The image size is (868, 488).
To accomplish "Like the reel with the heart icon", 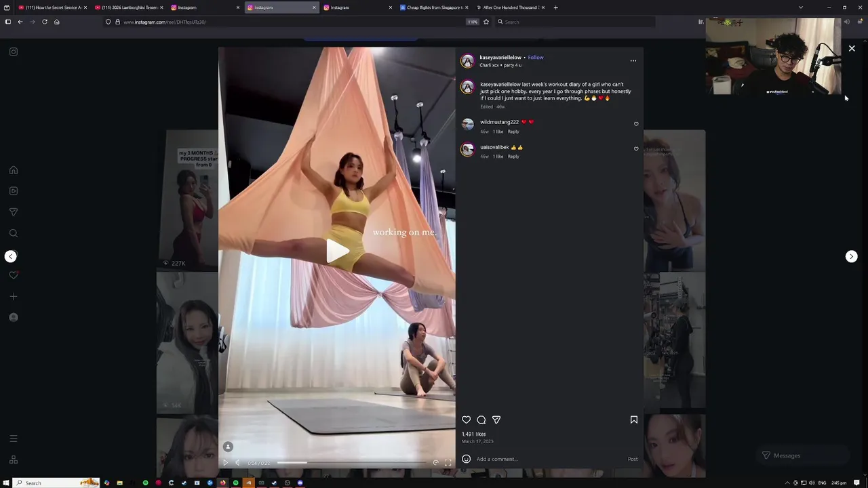I will [466, 420].
